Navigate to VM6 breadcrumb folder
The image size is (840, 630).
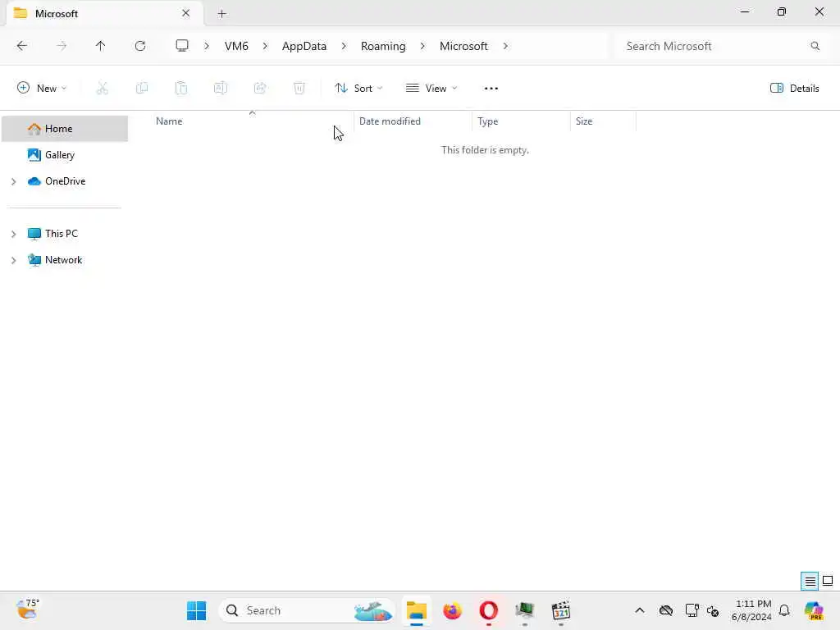pyautogui.click(x=236, y=46)
